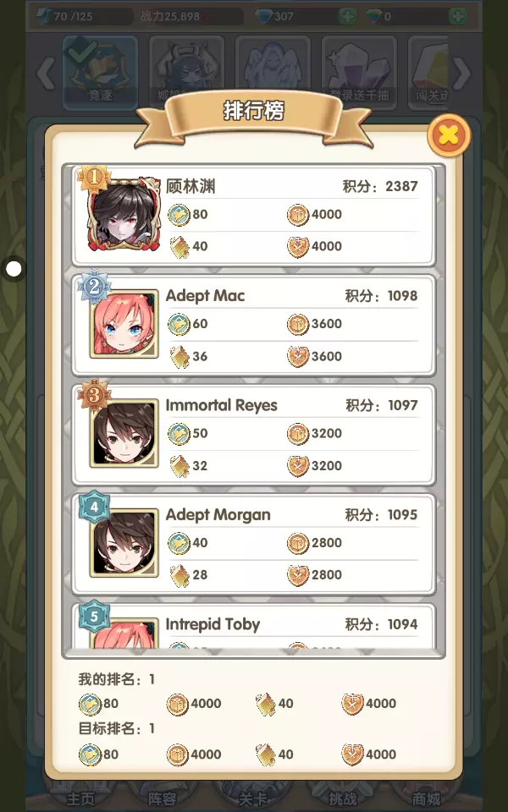
Task: Close the 排行榜 ranking popup
Action: click(x=449, y=135)
